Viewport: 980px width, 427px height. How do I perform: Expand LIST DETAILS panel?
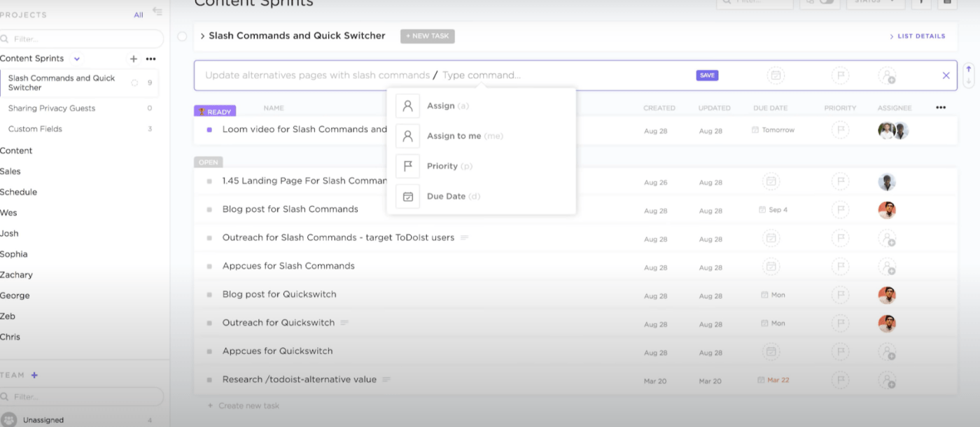[x=917, y=36]
